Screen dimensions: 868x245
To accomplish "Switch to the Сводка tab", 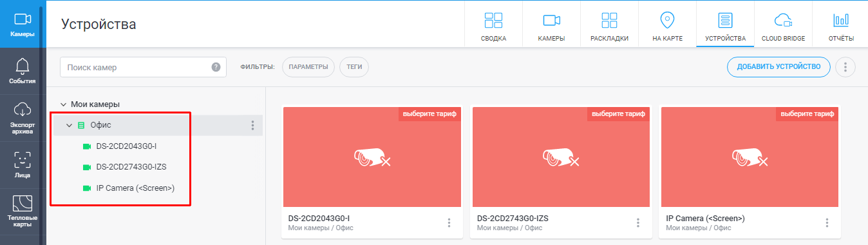I will (493, 24).
